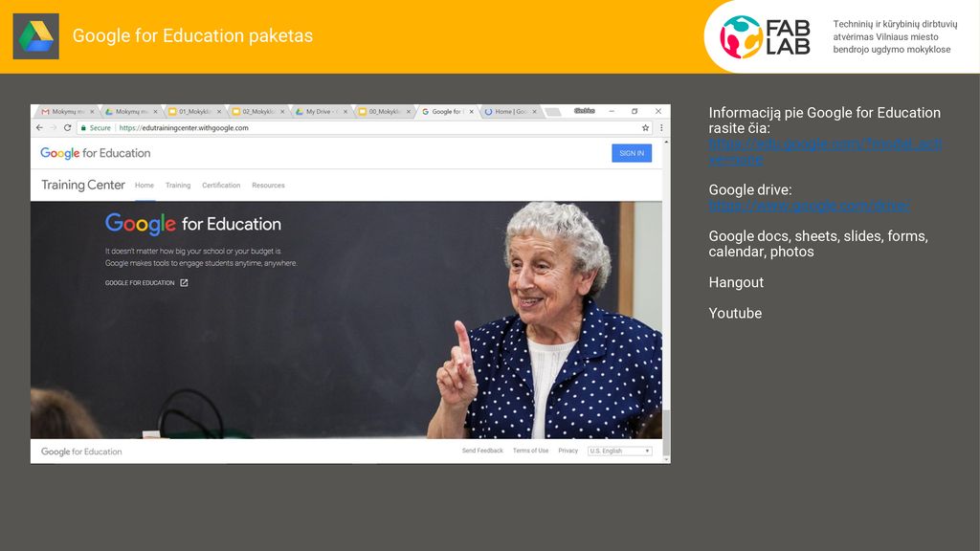Open the edu.google.com link on the slide
Viewport: 980px width, 551px height.
[x=825, y=151]
